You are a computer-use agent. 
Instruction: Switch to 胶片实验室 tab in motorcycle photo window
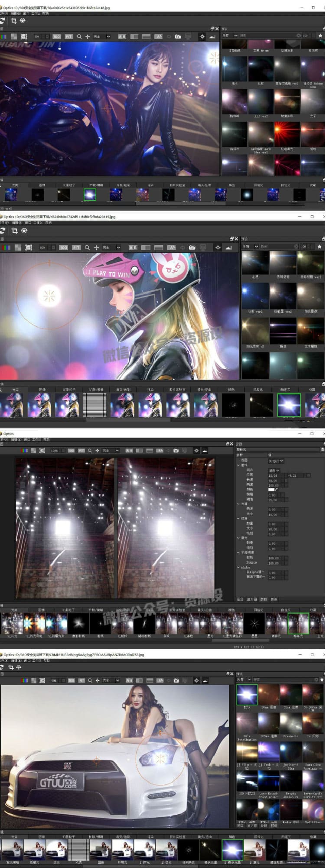coord(177,185)
